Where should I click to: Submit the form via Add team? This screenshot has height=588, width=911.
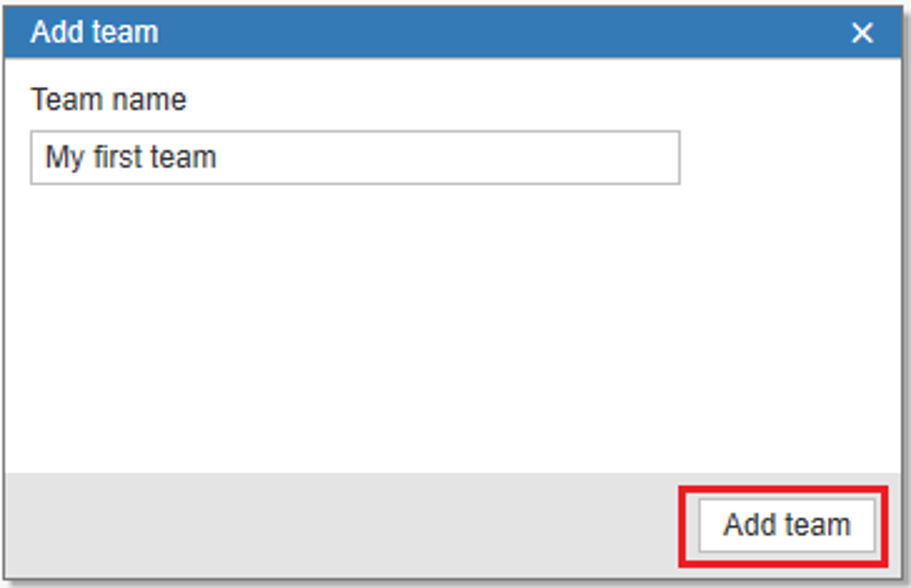point(786,525)
